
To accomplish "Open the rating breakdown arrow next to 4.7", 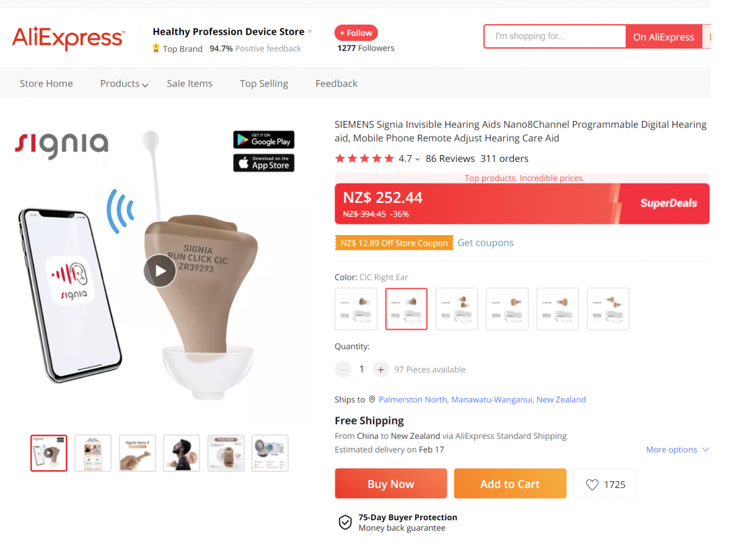I will point(417,159).
